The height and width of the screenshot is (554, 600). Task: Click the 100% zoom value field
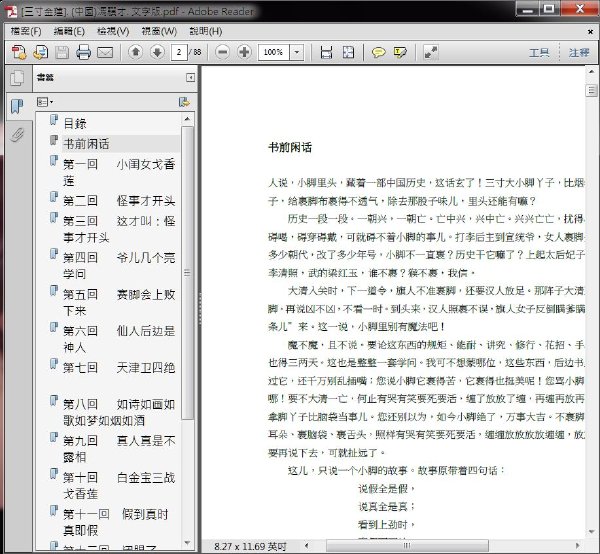pos(274,52)
